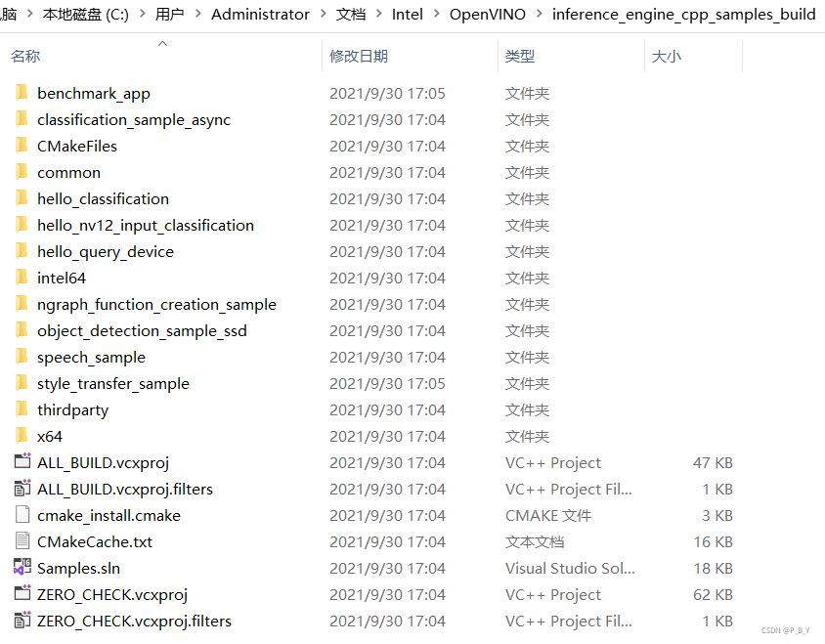The width and height of the screenshot is (825, 644).
Task: Click the 文本文档 type cell
Action: (x=535, y=541)
